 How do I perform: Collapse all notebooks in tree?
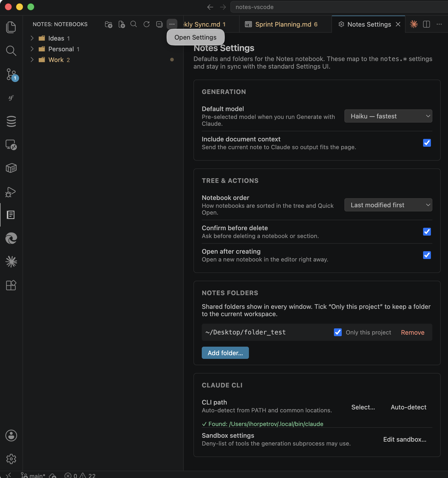click(x=159, y=24)
